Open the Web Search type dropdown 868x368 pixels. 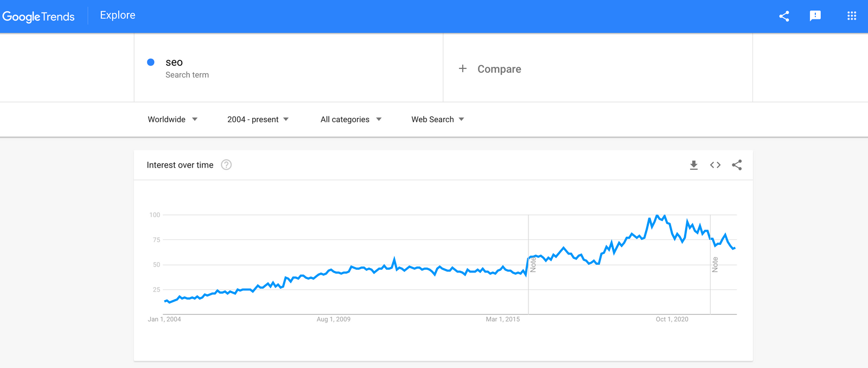tap(437, 119)
